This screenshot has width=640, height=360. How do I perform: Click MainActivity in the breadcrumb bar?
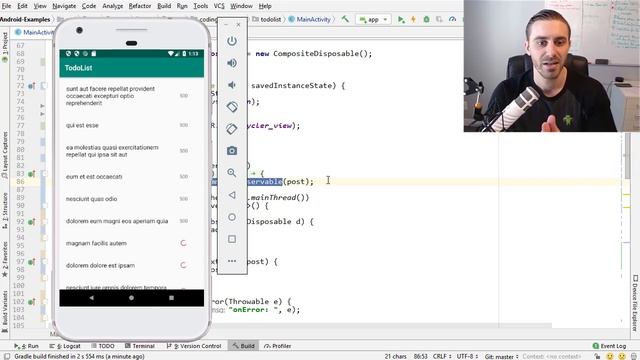coord(310,19)
